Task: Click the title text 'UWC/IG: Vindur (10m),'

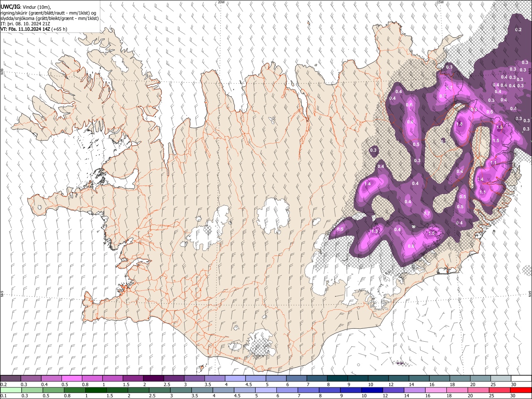Action: (x=25, y=6)
